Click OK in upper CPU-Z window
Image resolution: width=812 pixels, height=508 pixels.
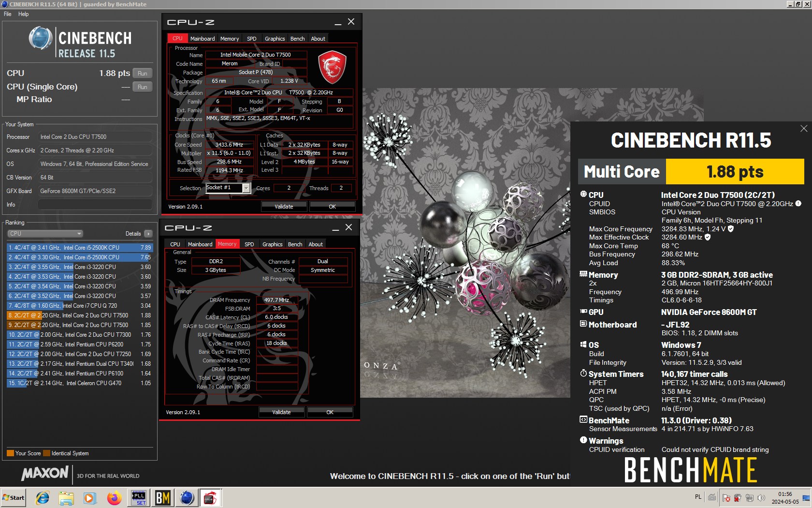click(x=332, y=207)
